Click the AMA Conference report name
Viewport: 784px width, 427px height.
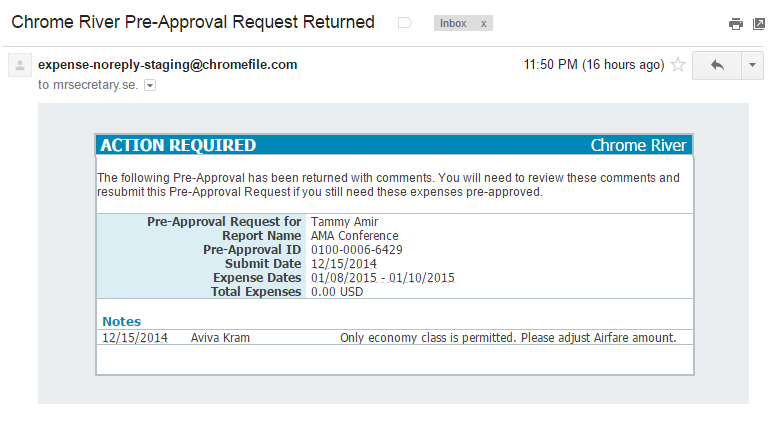tap(355, 236)
